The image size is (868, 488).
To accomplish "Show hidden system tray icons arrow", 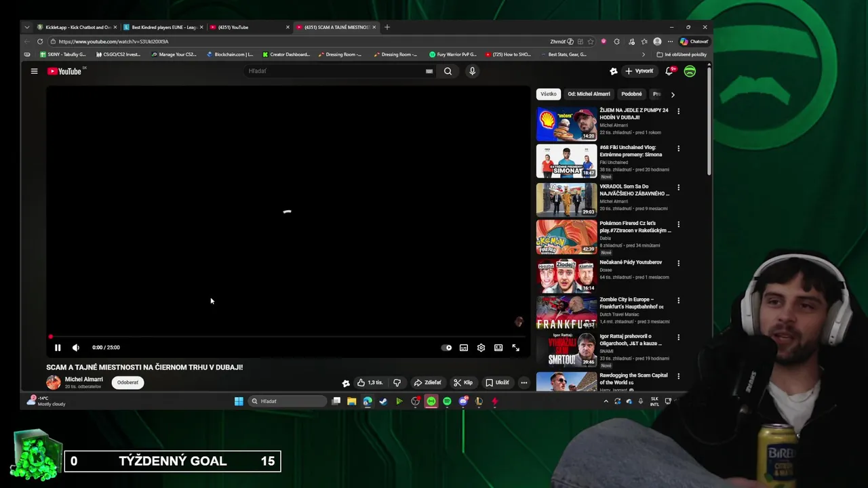I will 606,401.
